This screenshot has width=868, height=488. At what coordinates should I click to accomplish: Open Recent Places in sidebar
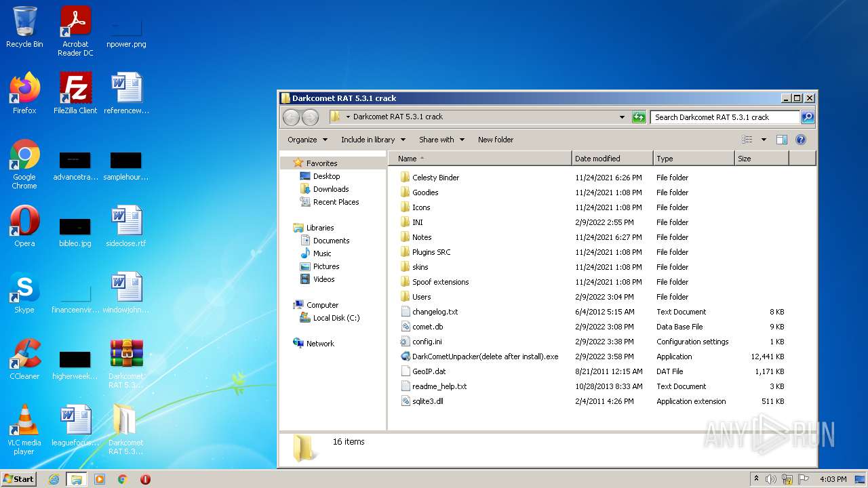(336, 202)
